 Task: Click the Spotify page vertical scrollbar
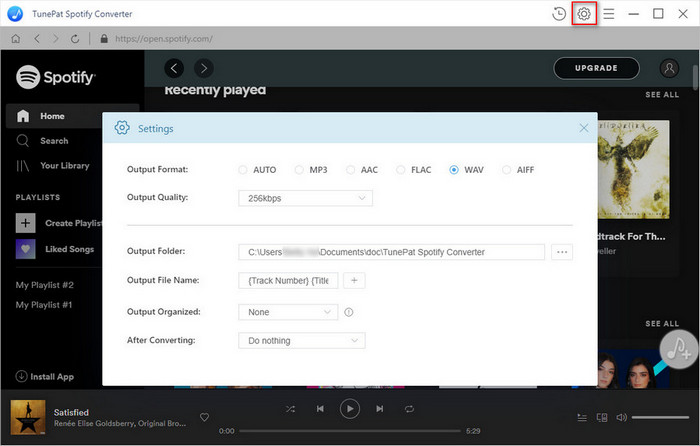coord(696,77)
